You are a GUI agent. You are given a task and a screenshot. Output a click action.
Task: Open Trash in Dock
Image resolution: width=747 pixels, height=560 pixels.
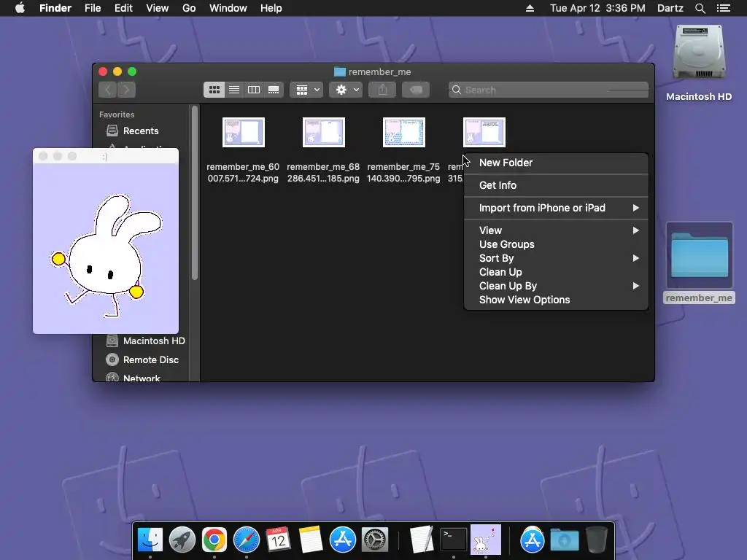click(x=597, y=540)
